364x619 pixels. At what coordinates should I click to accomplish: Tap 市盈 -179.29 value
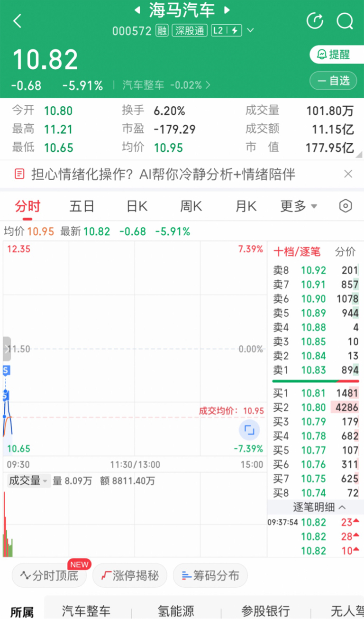click(174, 129)
